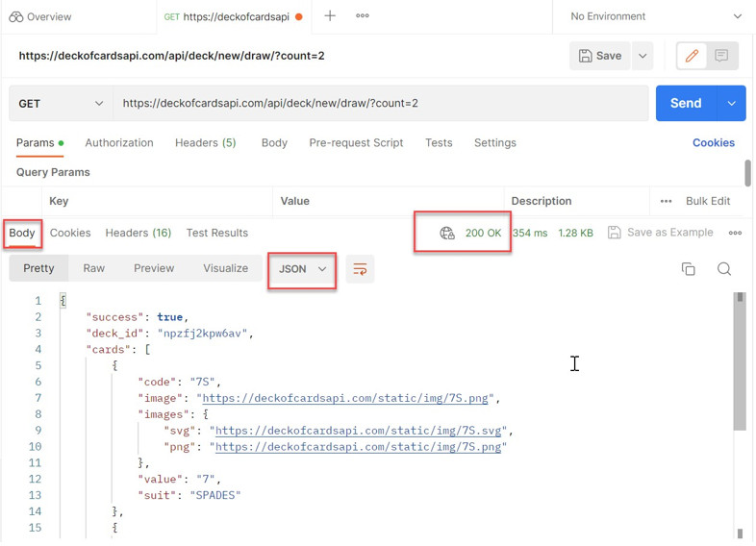The width and height of the screenshot is (756, 546).
Task: Click the request panel scrollbar
Action: click(747, 173)
